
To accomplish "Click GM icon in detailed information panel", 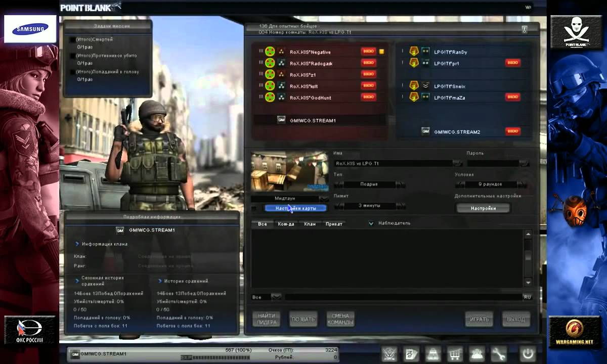I will [120, 230].
